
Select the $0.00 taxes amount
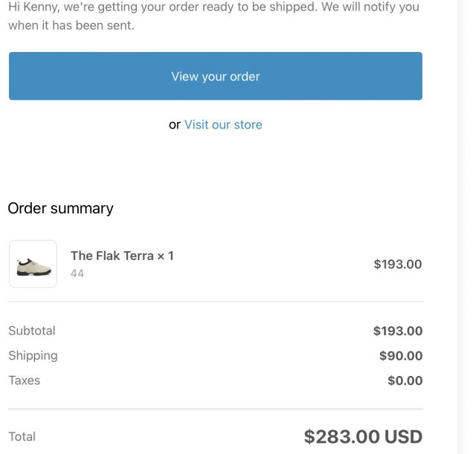pyautogui.click(x=405, y=380)
